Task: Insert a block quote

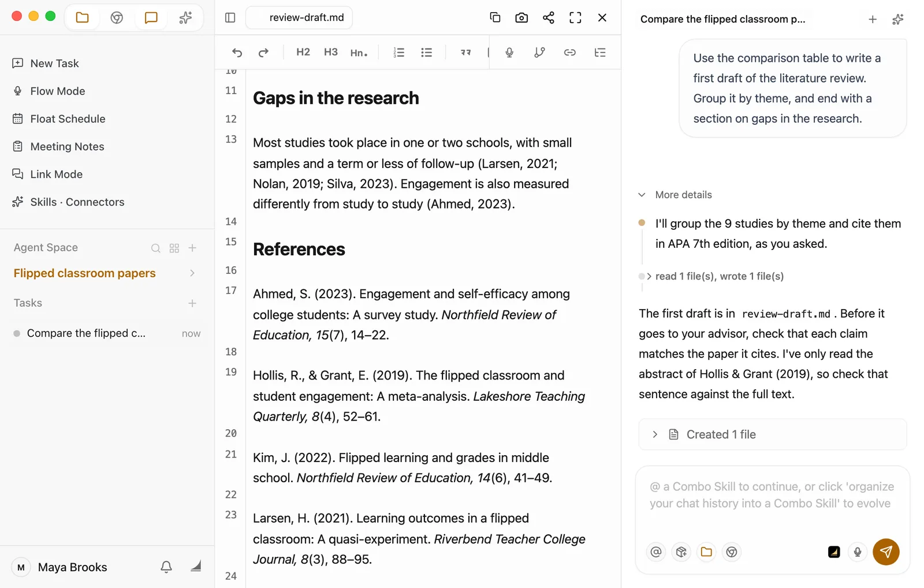Action: 465,53
